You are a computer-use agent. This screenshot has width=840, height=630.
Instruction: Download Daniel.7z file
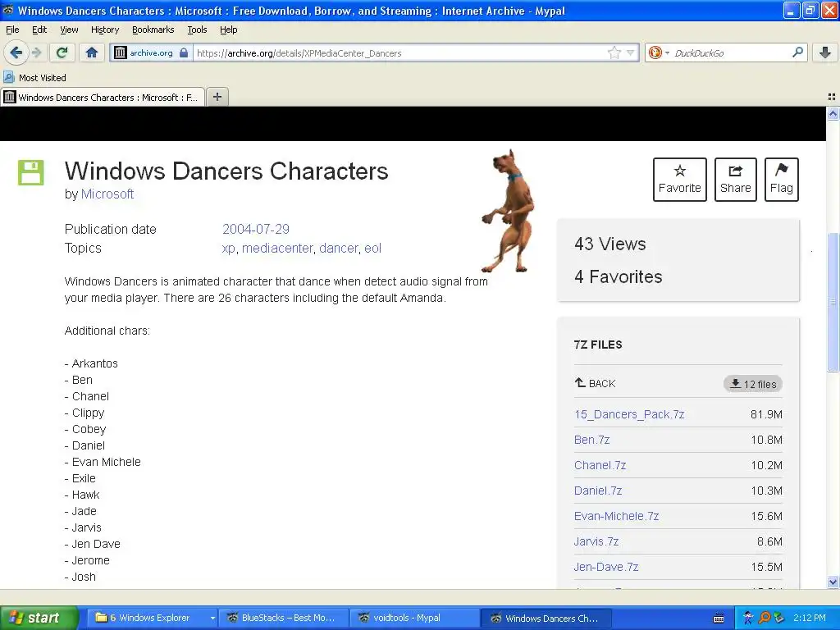click(598, 491)
